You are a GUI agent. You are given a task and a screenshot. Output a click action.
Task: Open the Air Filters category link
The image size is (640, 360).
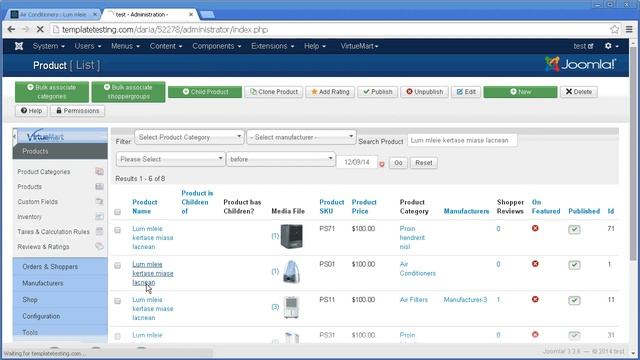point(413,300)
